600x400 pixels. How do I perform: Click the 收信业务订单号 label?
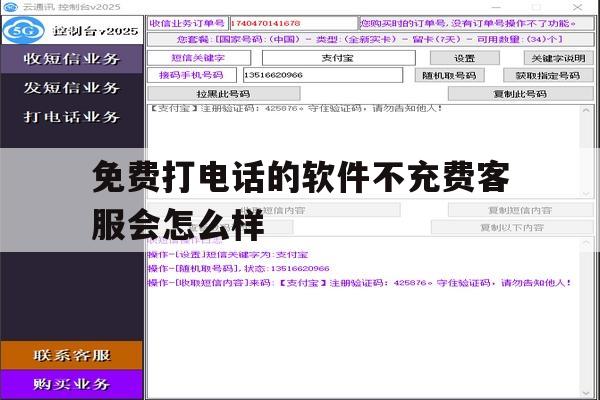point(187,23)
